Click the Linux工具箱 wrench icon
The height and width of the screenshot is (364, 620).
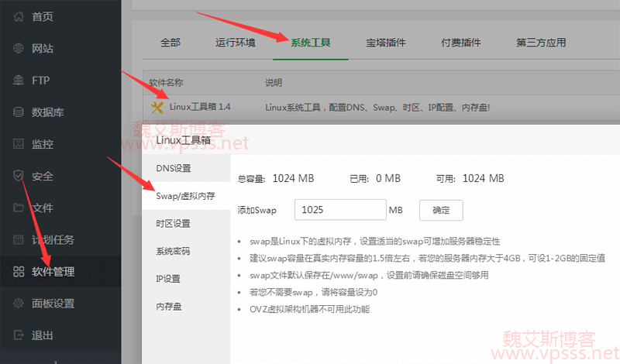[157, 107]
